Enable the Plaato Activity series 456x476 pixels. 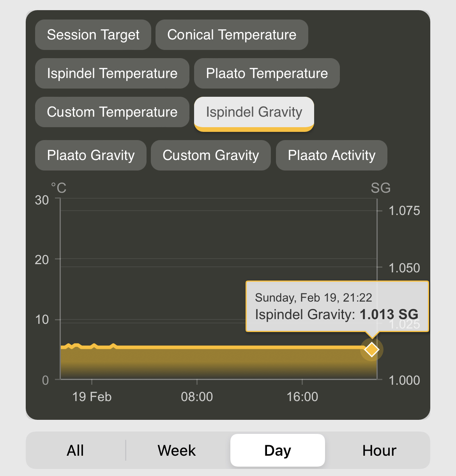click(331, 155)
